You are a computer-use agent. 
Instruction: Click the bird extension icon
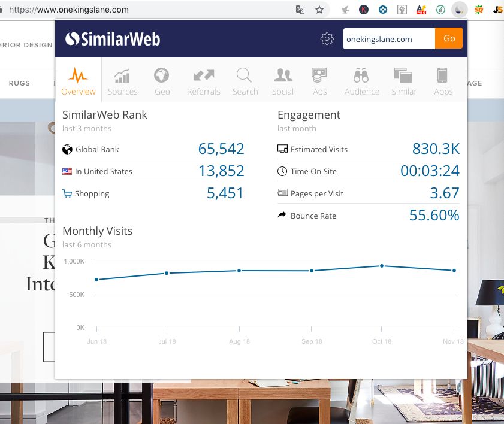(x=345, y=10)
